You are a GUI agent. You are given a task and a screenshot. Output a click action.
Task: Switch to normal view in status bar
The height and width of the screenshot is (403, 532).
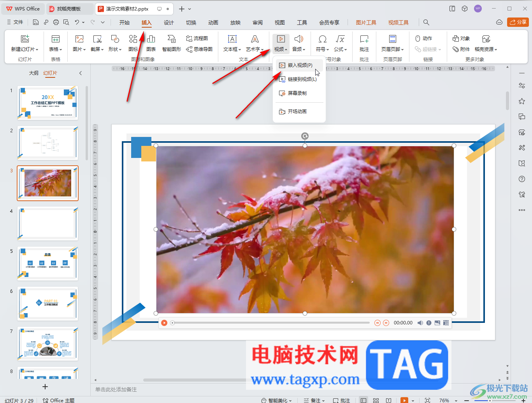coord(363,400)
